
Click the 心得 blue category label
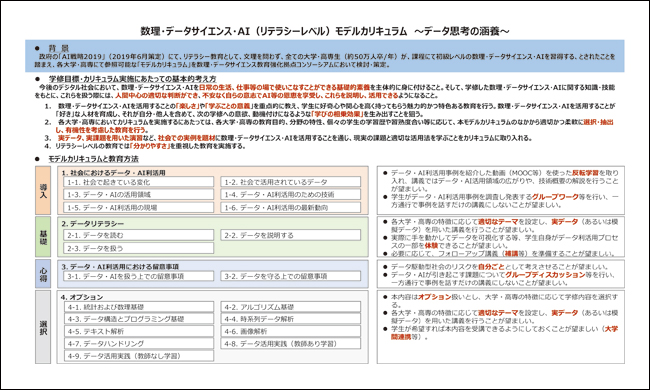click(x=43, y=274)
